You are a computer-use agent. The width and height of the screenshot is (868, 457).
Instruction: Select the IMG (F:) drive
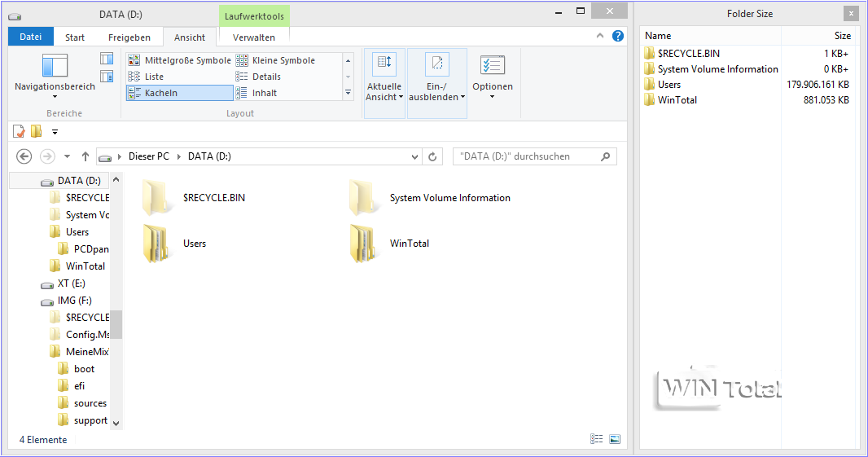(74, 301)
